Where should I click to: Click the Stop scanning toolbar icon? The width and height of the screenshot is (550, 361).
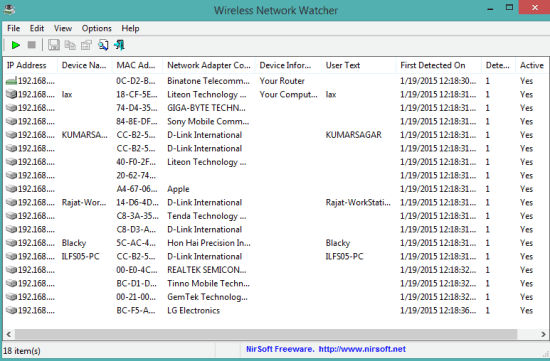(32, 45)
